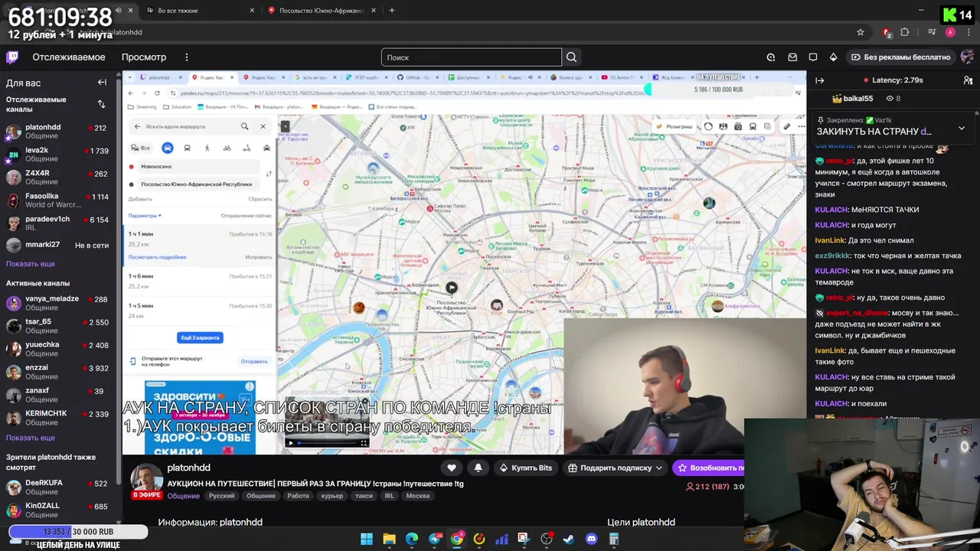Viewport: 980px width, 551px height.
Task: Close the route panel with X
Action: [263, 126]
